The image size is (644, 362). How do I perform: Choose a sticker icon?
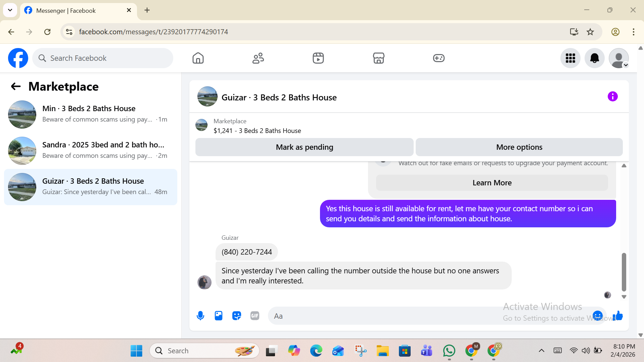pyautogui.click(x=237, y=316)
